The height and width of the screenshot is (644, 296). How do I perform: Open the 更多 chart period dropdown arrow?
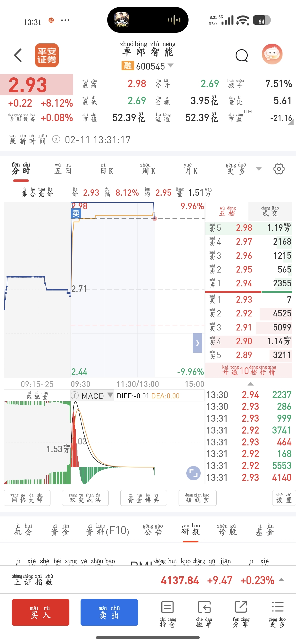point(259,169)
